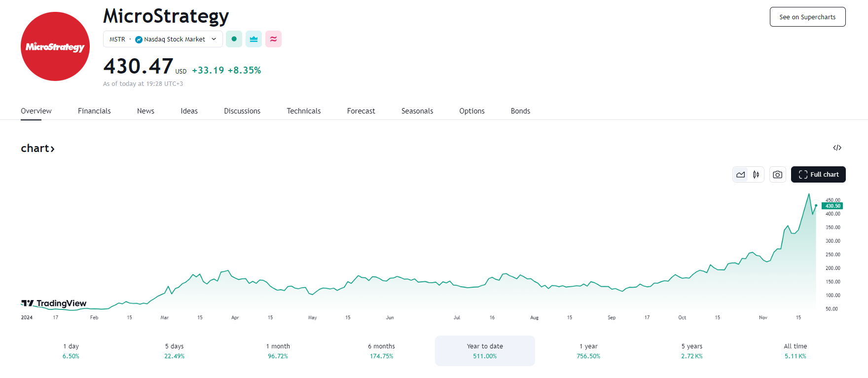
Task: Click the 430.50 price label on axis
Action: [x=832, y=206]
